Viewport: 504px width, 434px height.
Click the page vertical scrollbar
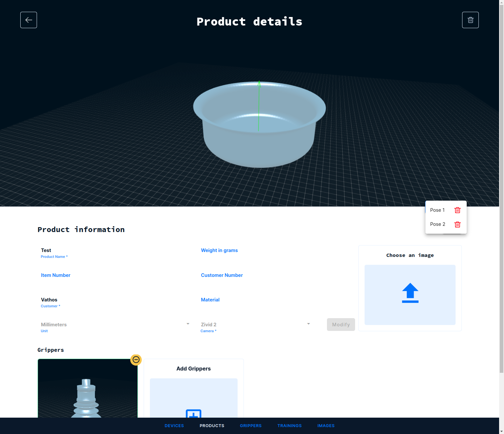(501, 196)
